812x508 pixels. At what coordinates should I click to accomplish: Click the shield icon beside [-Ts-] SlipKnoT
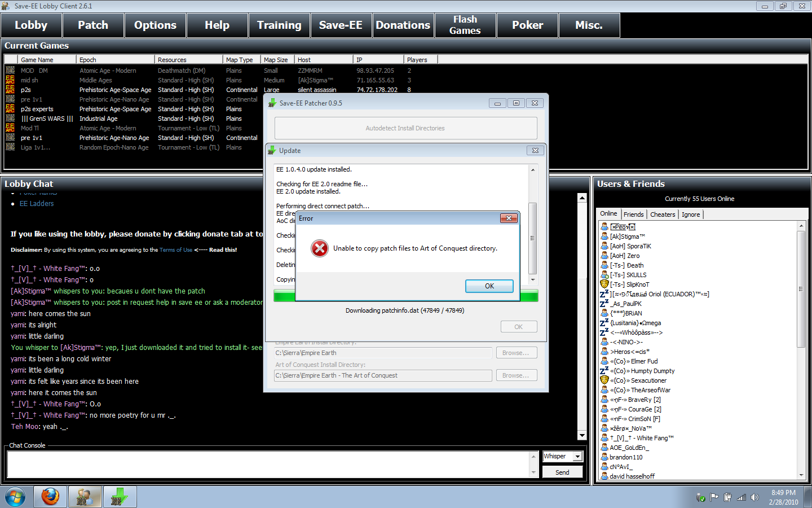coord(604,284)
